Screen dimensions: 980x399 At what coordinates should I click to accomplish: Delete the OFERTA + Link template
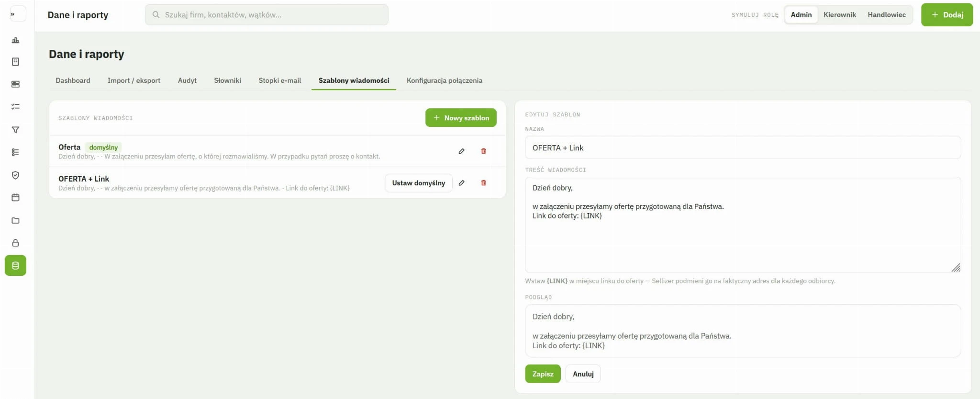pyautogui.click(x=483, y=182)
